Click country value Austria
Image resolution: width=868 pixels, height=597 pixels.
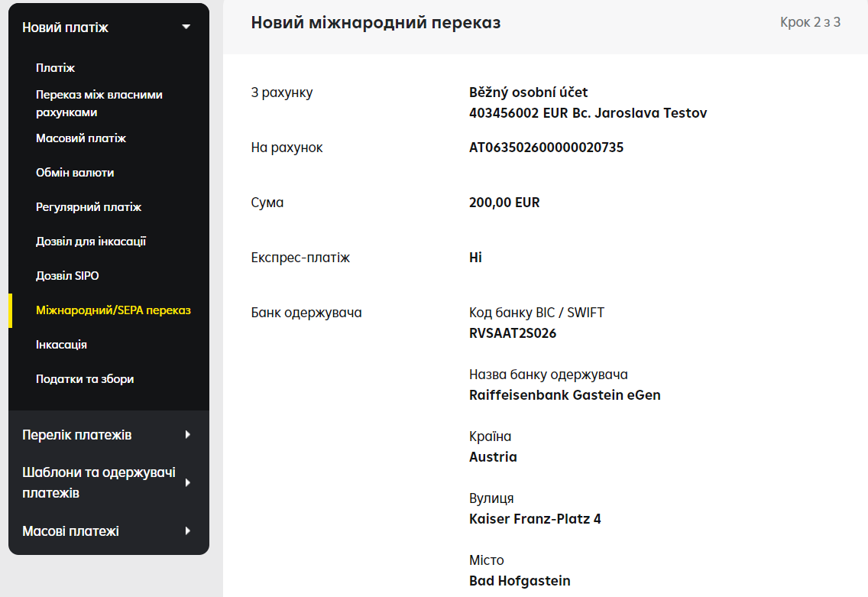[x=494, y=457]
